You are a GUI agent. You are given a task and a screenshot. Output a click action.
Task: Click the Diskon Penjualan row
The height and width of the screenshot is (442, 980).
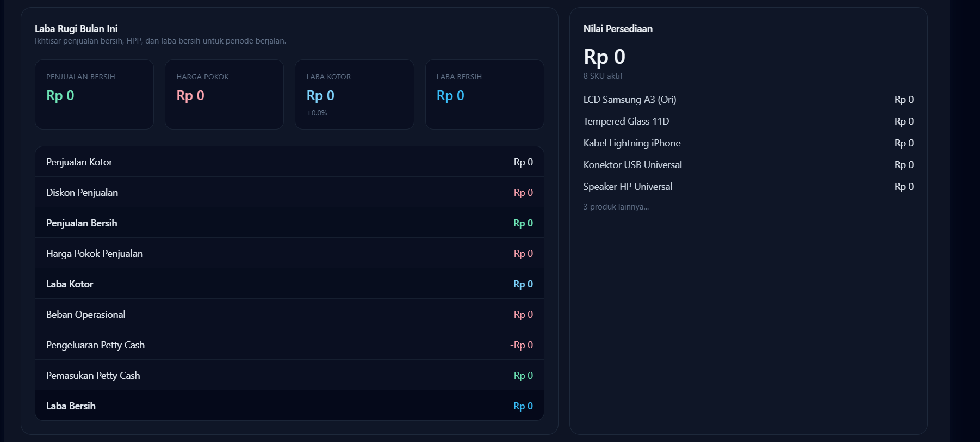(x=289, y=193)
